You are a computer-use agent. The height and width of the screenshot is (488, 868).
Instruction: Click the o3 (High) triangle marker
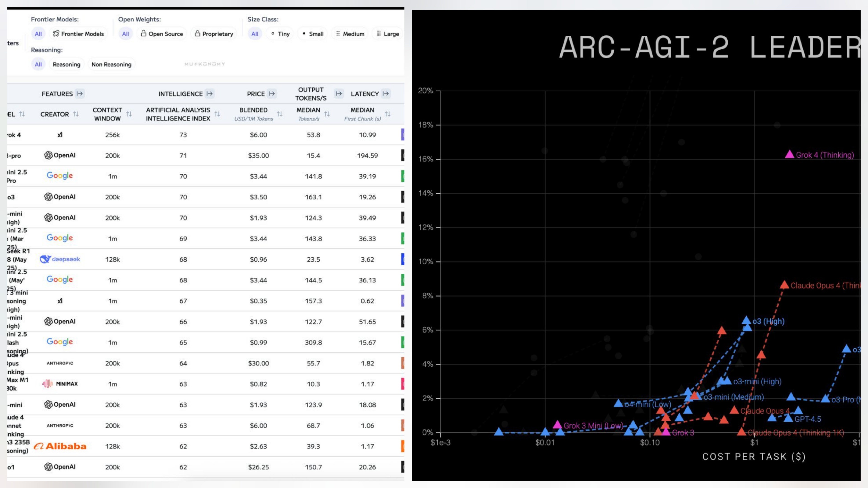coord(746,320)
